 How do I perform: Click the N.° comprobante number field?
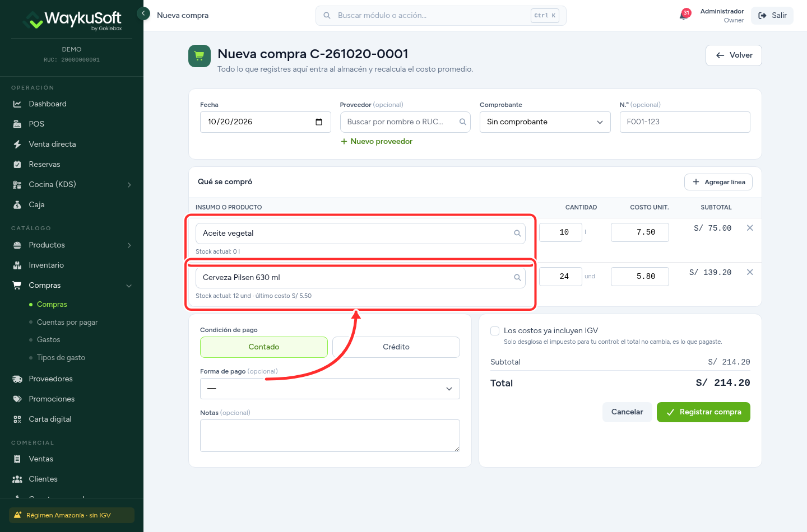click(x=685, y=122)
